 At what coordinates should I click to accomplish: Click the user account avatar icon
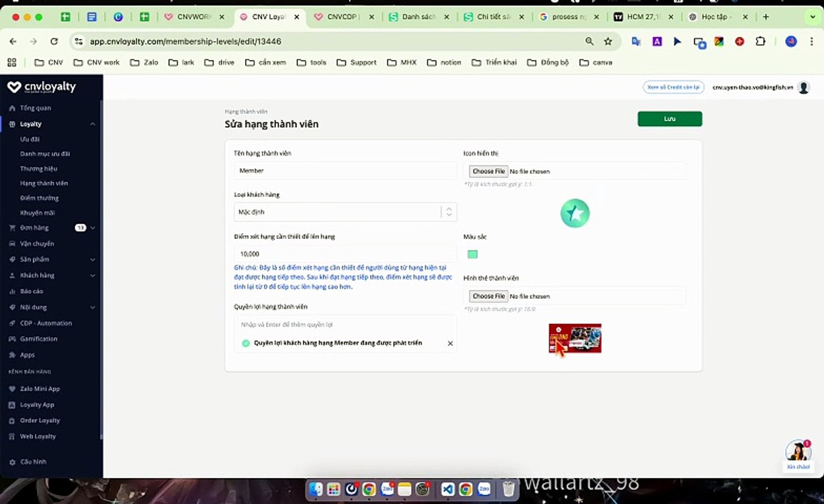[x=803, y=87]
